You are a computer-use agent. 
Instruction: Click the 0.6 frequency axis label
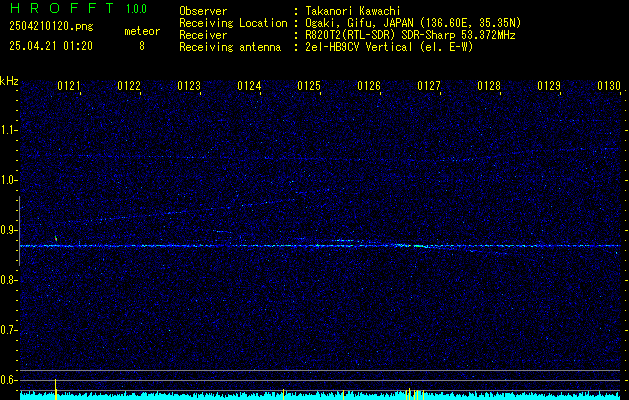(9, 380)
